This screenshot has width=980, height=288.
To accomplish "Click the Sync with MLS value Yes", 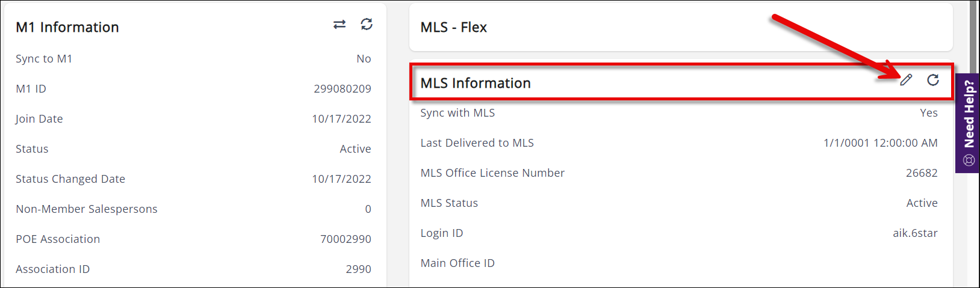I will pos(928,113).
